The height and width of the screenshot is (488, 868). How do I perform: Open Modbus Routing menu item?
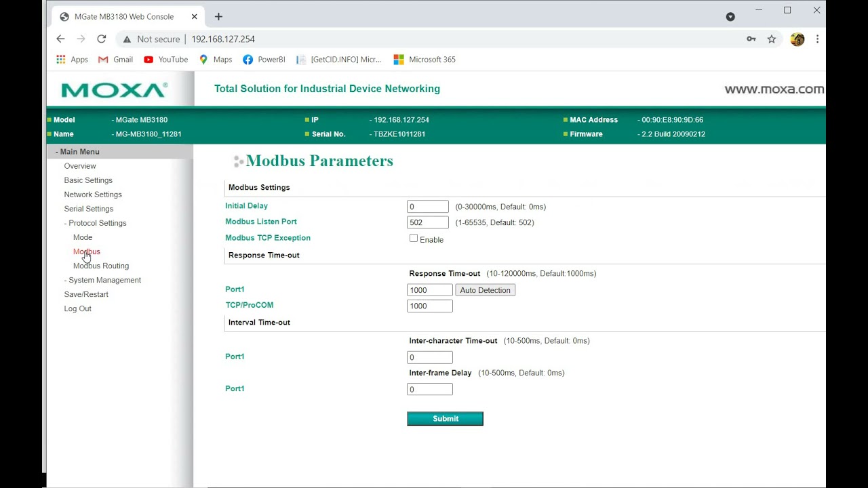tap(101, 266)
